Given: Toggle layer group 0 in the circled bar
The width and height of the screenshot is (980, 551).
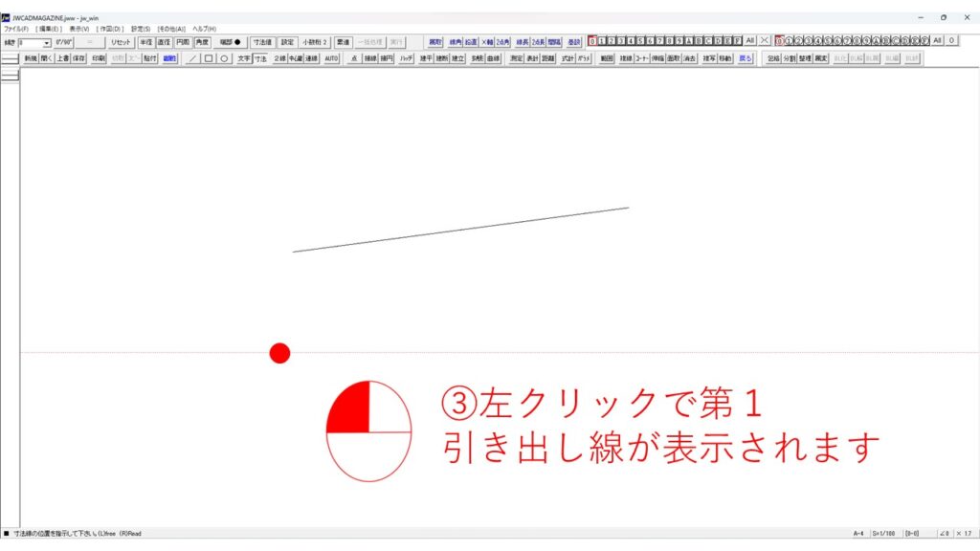Looking at the screenshot, I should (x=780, y=41).
